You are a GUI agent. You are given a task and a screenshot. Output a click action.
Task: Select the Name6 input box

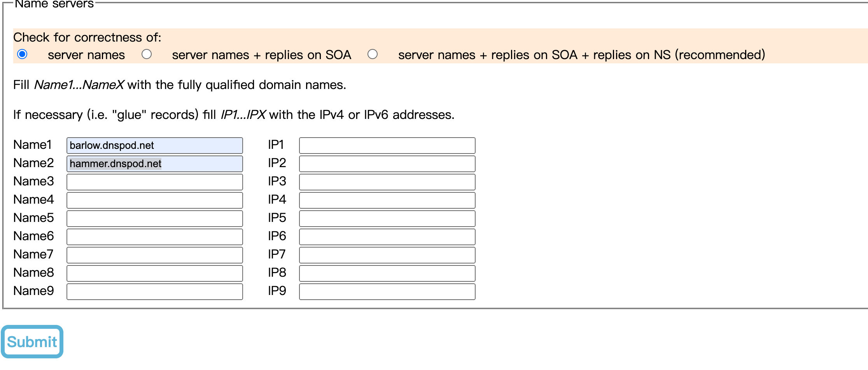click(x=154, y=237)
